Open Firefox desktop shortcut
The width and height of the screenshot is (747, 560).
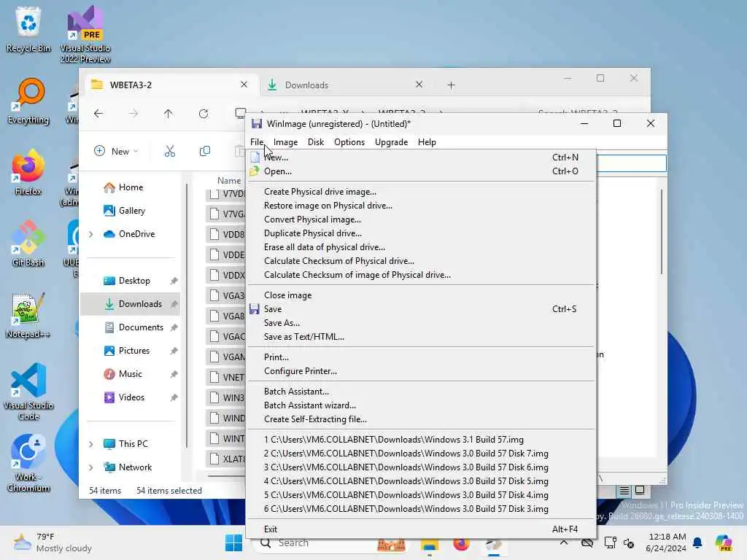(28, 172)
